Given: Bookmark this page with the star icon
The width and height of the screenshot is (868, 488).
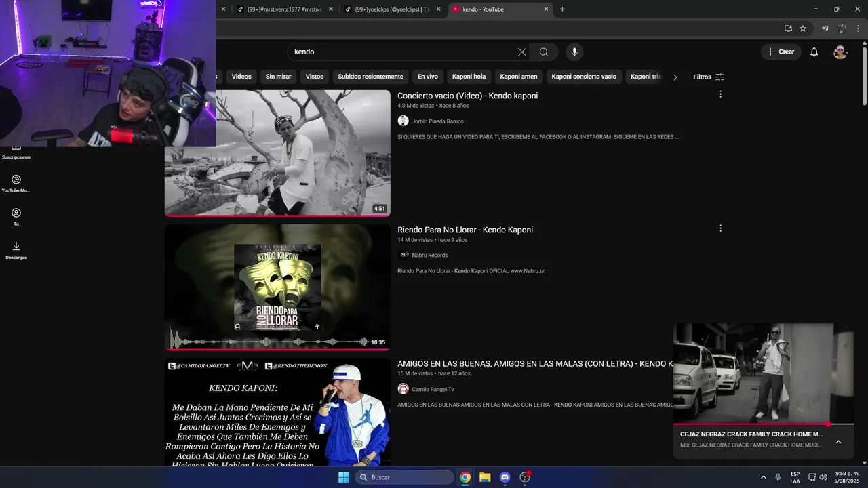Looking at the screenshot, I should pyautogui.click(x=803, y=28).
